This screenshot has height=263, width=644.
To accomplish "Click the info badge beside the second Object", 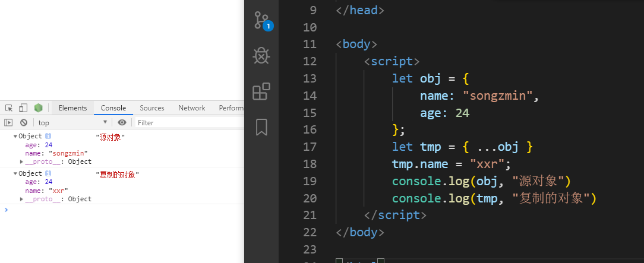I will [48, 174].
